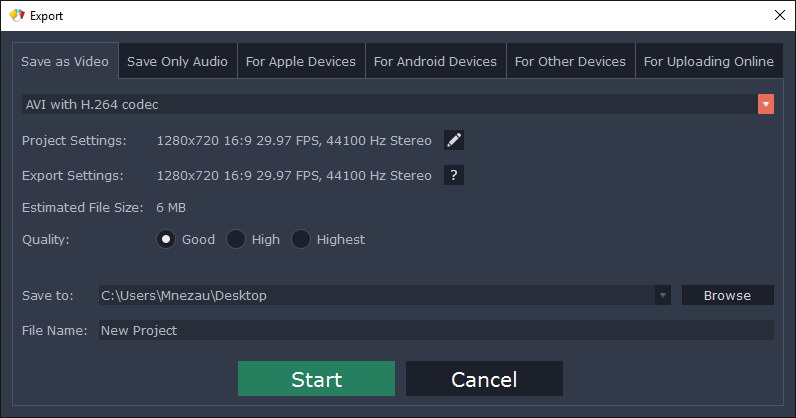Open the For Uploading Online tab

(709, 61)
